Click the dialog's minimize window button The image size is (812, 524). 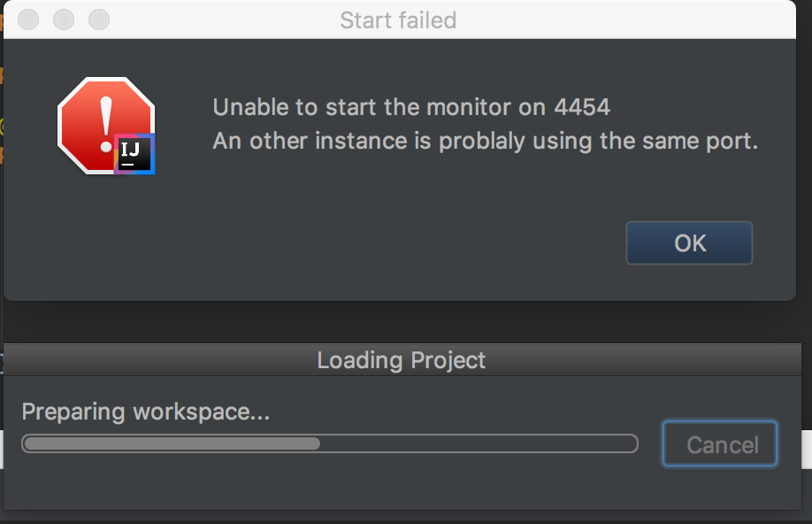[x=64, y=19]
